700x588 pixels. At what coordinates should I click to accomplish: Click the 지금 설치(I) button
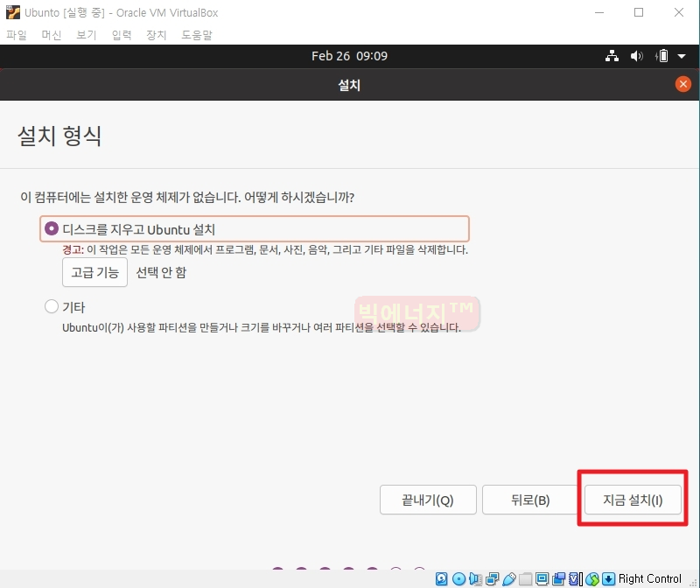tap(633, 500)
